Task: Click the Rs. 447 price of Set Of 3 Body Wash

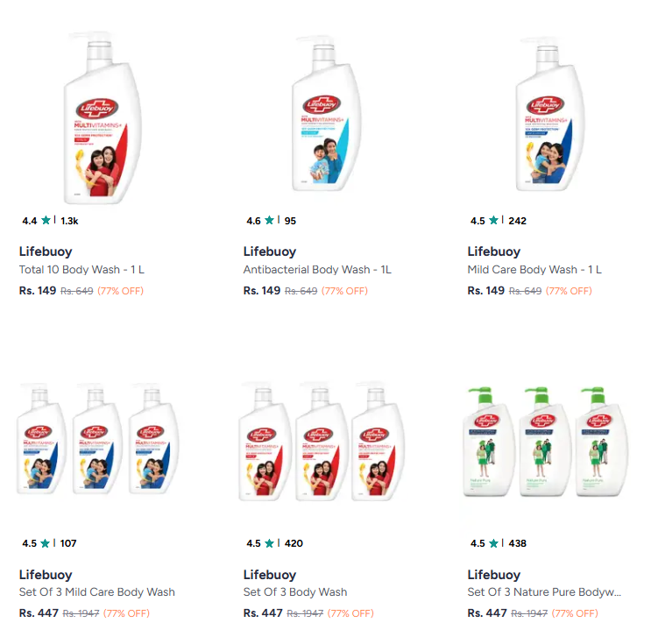Action: [x=263, y=613]
